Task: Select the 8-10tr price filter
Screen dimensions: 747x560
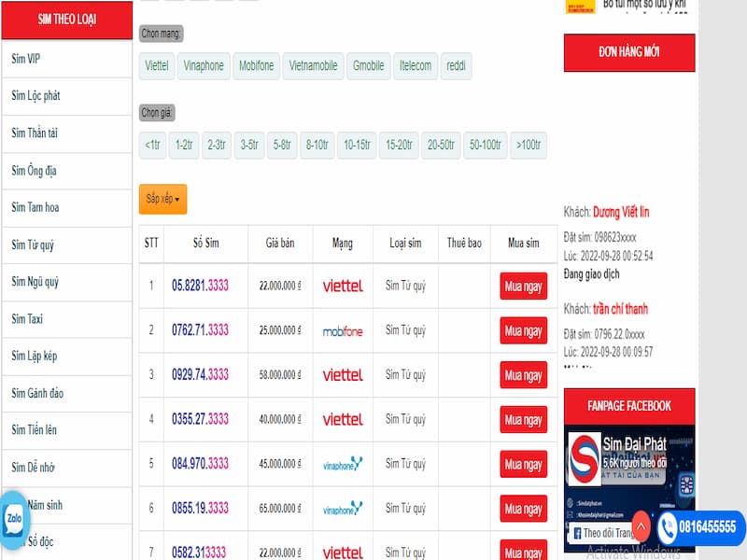Action: click(x=317, y=145)
